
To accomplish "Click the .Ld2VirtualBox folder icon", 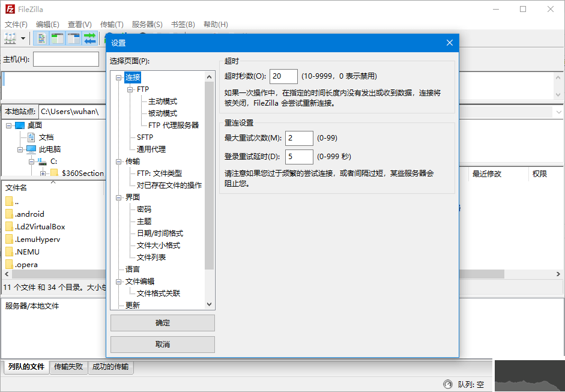I will click(x=9, y=227).
